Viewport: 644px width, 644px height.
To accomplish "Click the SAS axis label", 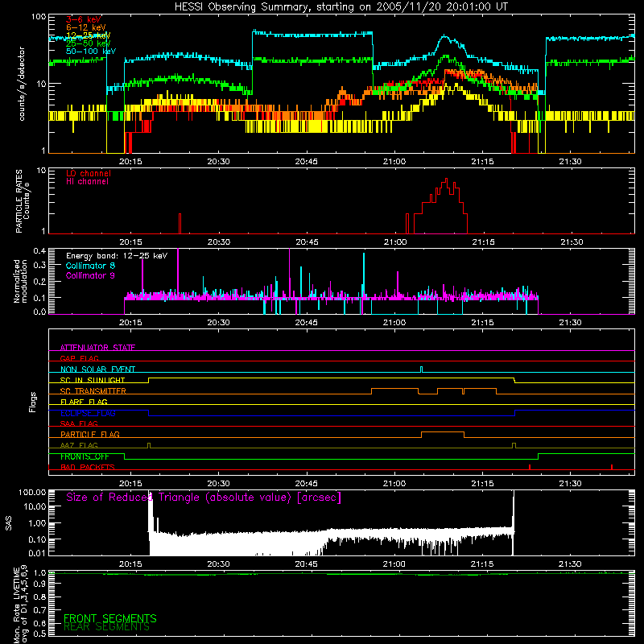I will tap(8, 522).
